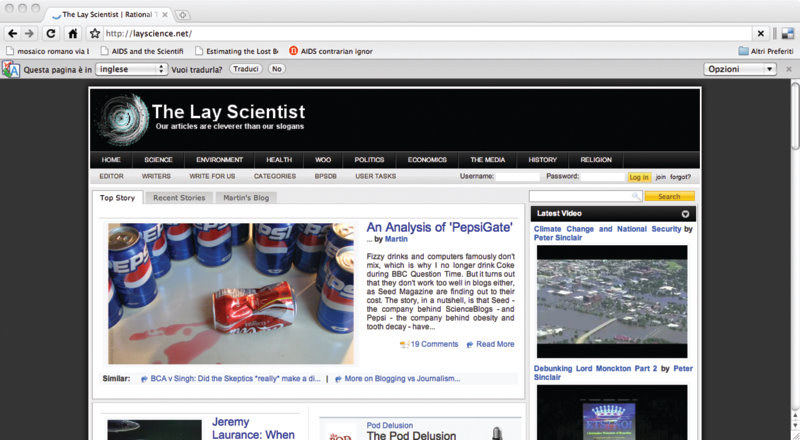Switch to the Recent Stories tab

pos(179,198)
